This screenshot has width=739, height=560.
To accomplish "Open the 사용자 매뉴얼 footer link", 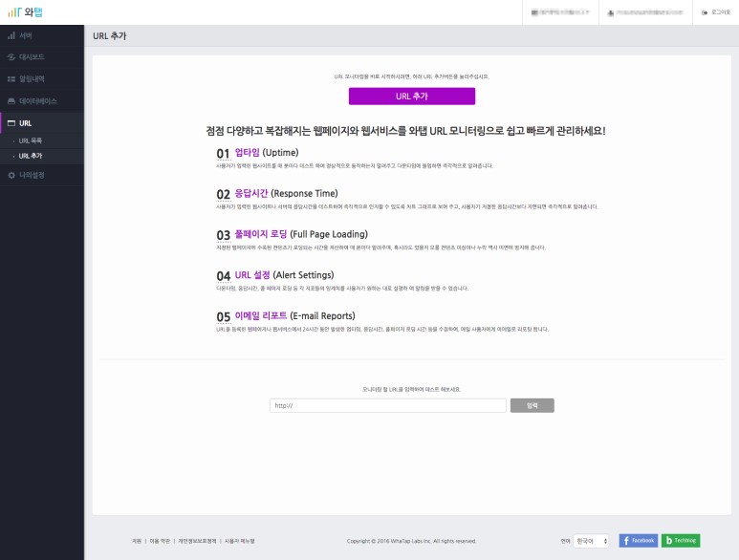I will pyautogui.click(x=239, y=542).
